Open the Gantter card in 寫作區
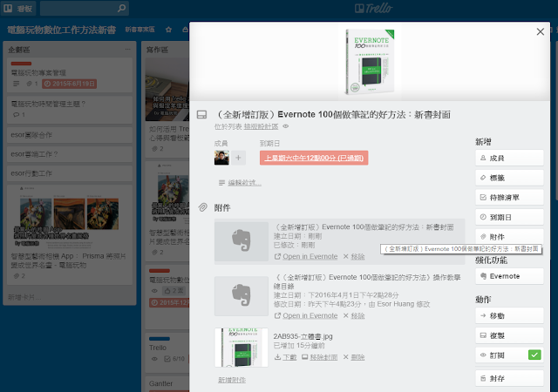Screen dimensions: 558x392 tap(167, 383)
